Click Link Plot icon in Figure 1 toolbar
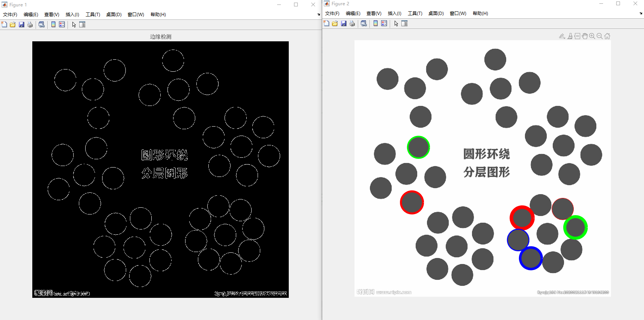The image size is (644, 320). click(42, 24)
